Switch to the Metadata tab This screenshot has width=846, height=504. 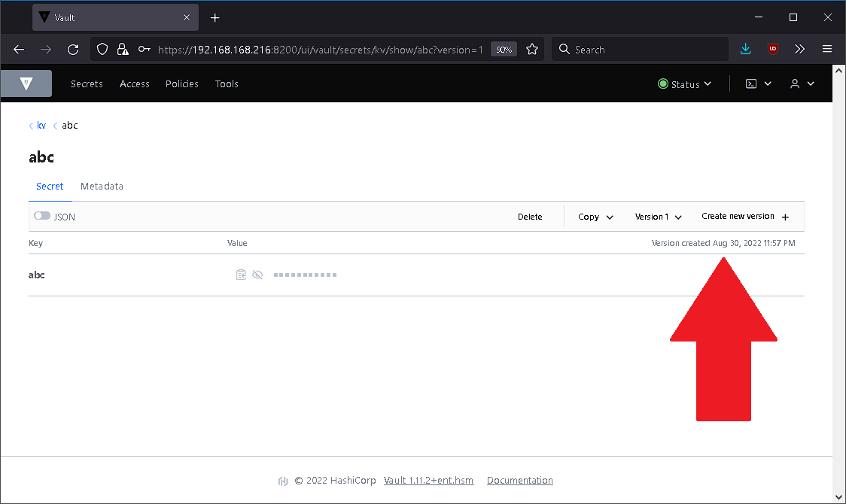102,186
